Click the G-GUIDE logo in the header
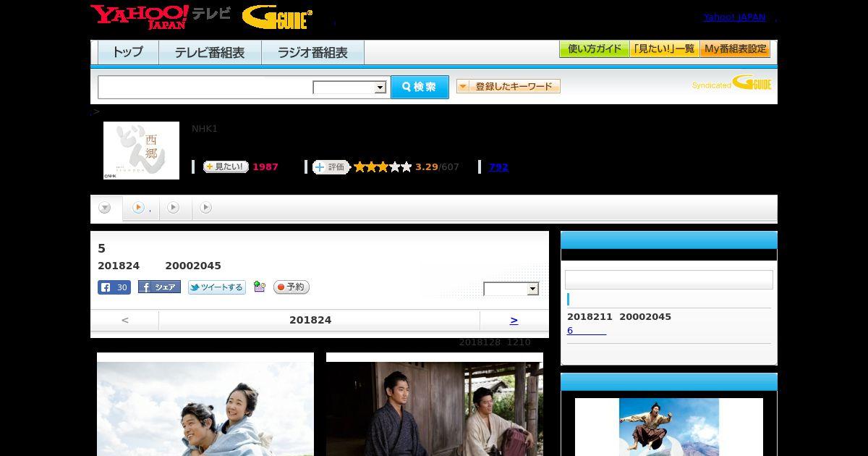Viewport: 868px width, 456px height. coord(277,17)
